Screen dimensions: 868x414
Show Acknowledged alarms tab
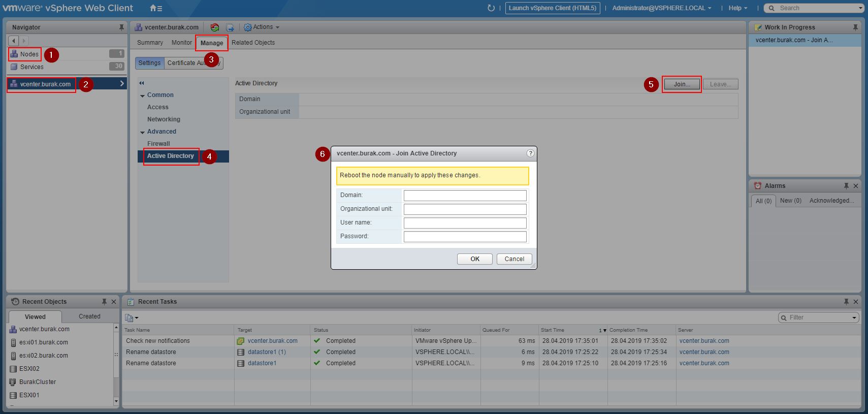831,201
